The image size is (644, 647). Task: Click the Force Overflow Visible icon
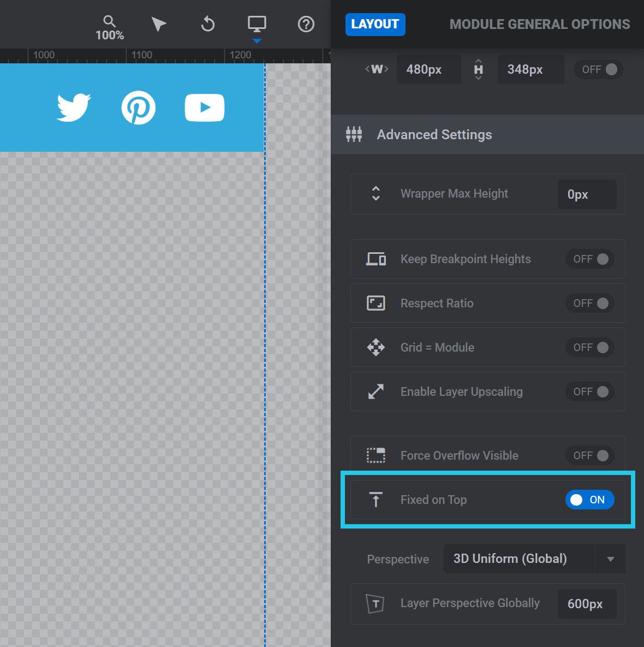pyautogui.click(x=376, y=455)
